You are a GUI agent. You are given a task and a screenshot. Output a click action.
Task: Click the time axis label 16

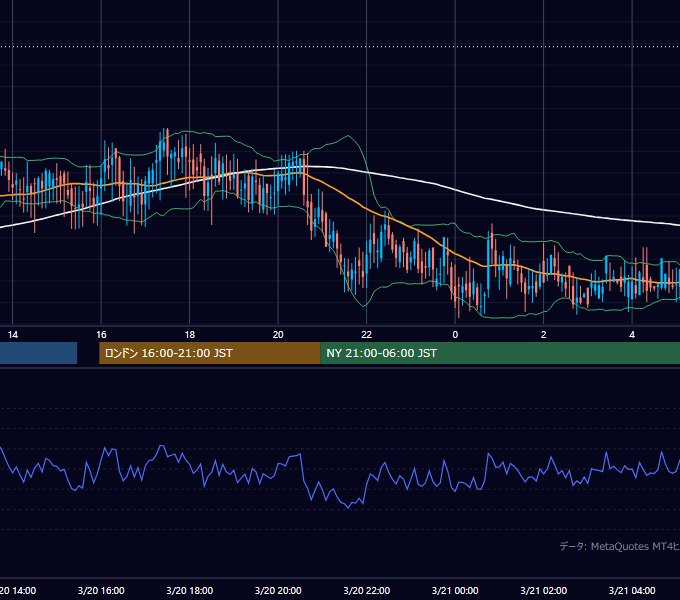(x=101, y=335)
